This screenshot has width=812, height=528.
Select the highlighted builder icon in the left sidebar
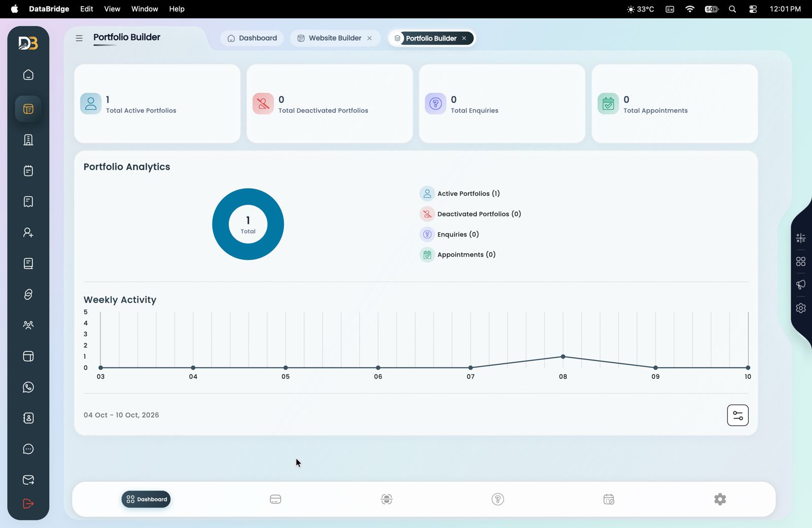coord(28,109)
